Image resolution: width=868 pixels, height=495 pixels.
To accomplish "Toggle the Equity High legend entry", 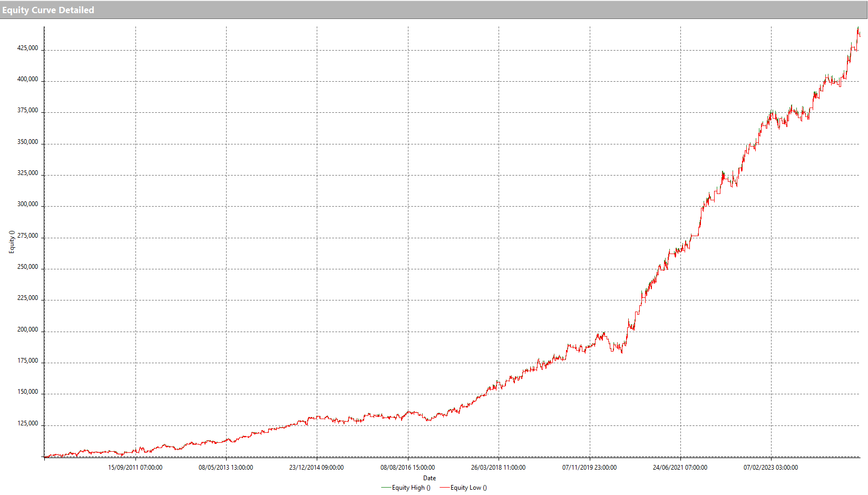I will [411, 488].
